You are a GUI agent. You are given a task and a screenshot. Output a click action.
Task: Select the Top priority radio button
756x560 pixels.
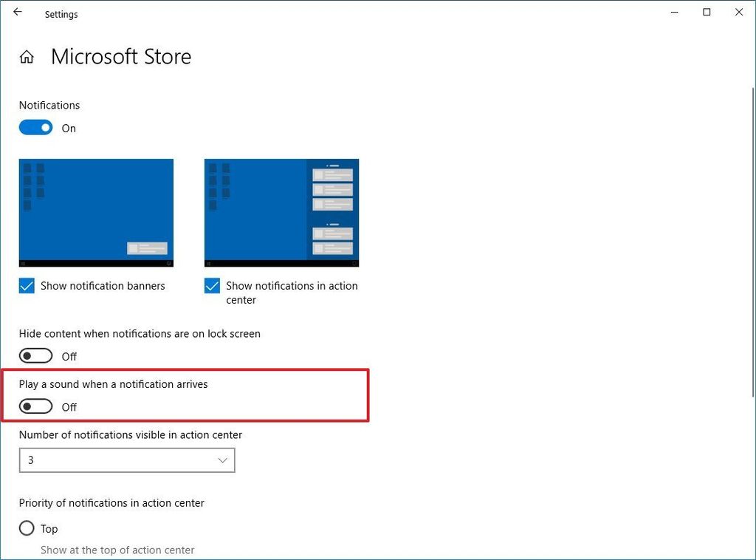coord(27,528)
